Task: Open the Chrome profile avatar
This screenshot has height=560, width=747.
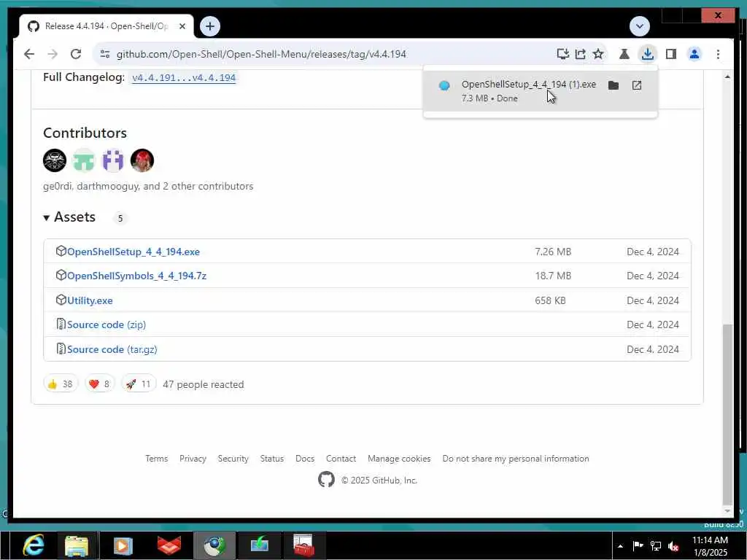Action: pos(694,54)
